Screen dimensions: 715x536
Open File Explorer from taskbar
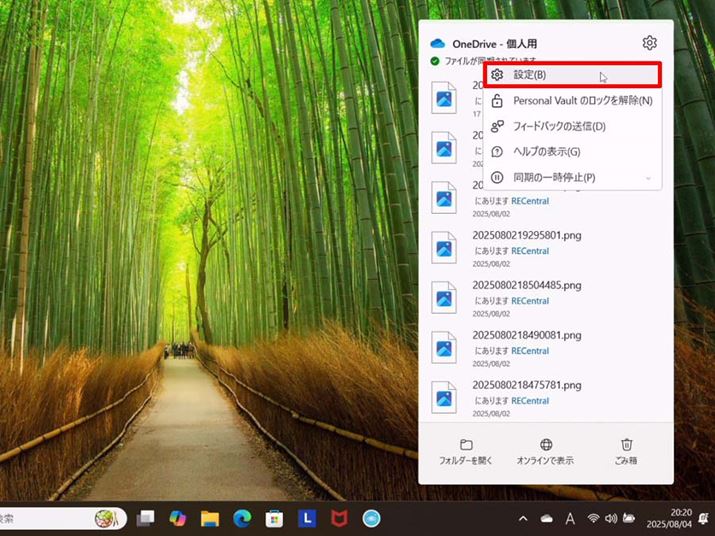[210, 518]
